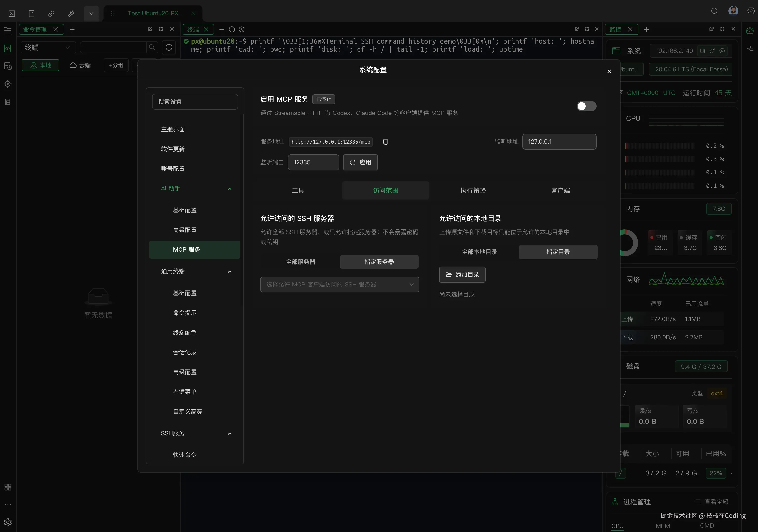Select the code snippet icon in left sidebar
Screen dimensions: 758x532
[x=8, y=48]
